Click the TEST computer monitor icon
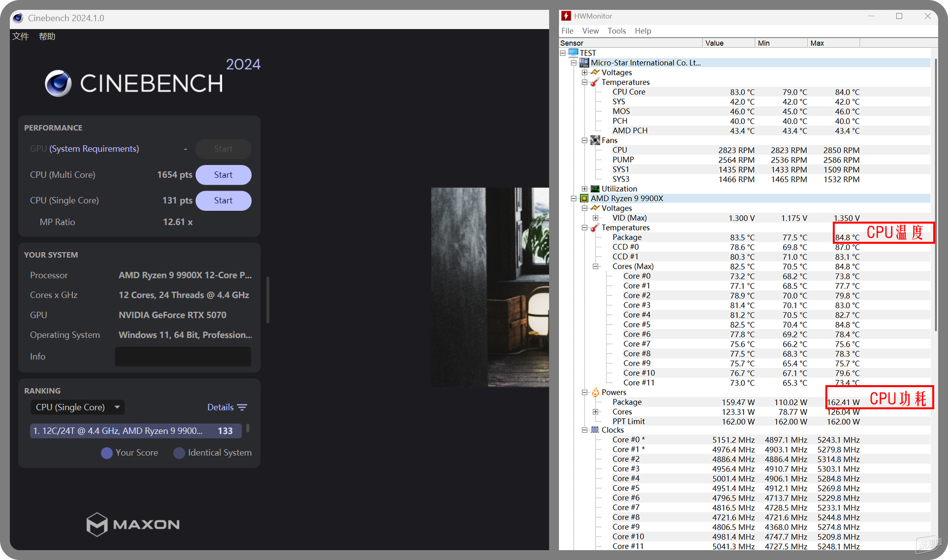Image resolution: width=948 pixels, height=560 pixels. pos(574,53)
